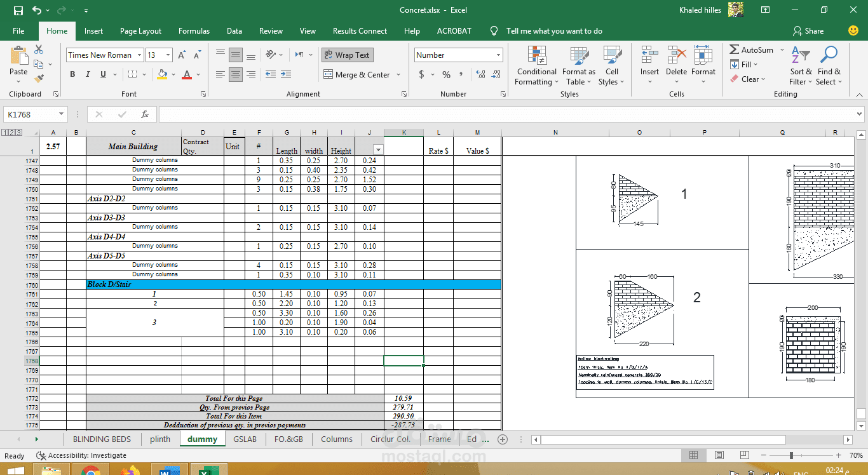Open Sort & Filter icon
Image resolution: width=868 pixels, height=475 pixels.
click(x=801, y=55)
